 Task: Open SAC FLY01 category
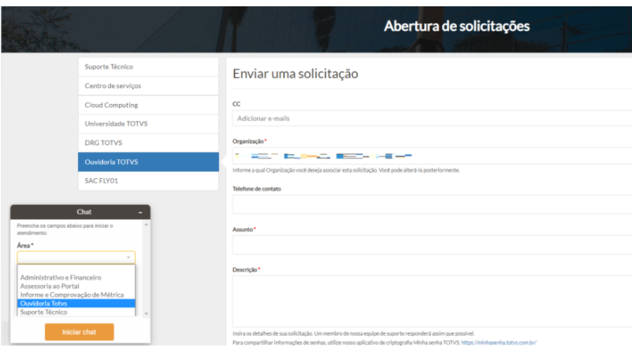(x=148, y=180)
